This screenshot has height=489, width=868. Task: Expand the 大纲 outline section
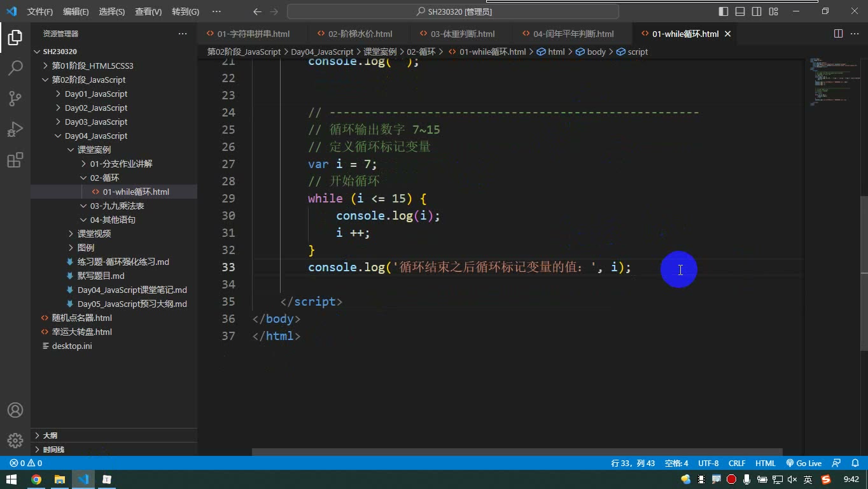point(114,436)
